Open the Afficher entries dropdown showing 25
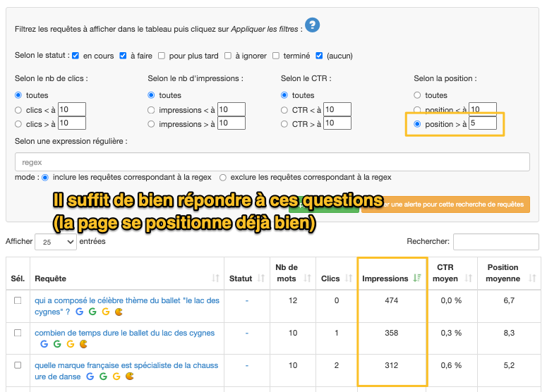Image resolution: width=547 pixels, height=392 pixels. click(56, 242)
